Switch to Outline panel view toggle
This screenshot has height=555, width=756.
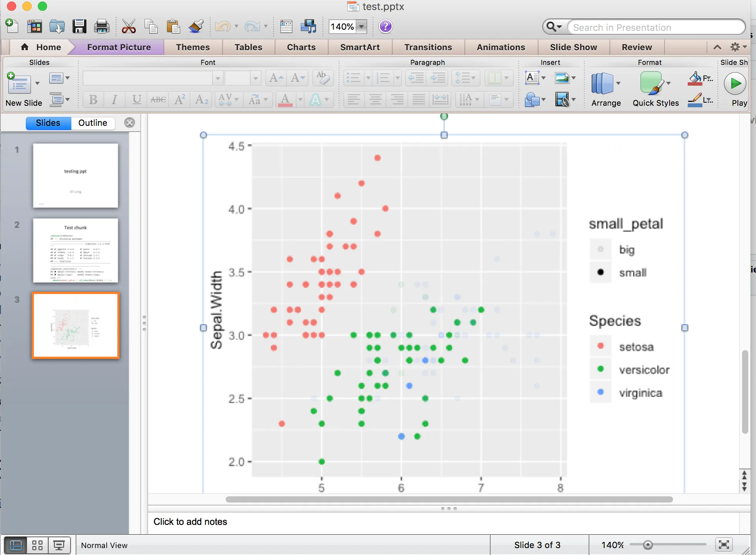[93, 123]
